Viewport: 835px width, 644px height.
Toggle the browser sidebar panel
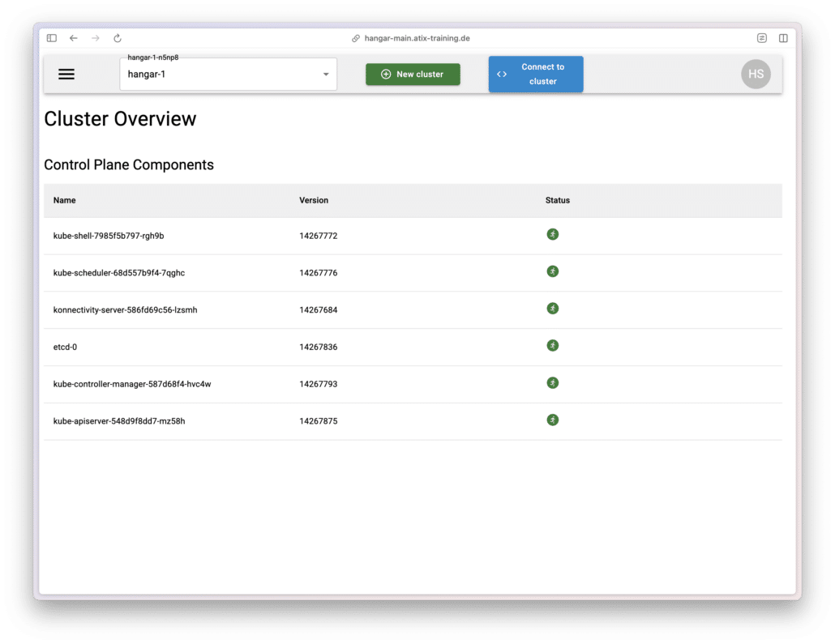[x=52, y=38]
